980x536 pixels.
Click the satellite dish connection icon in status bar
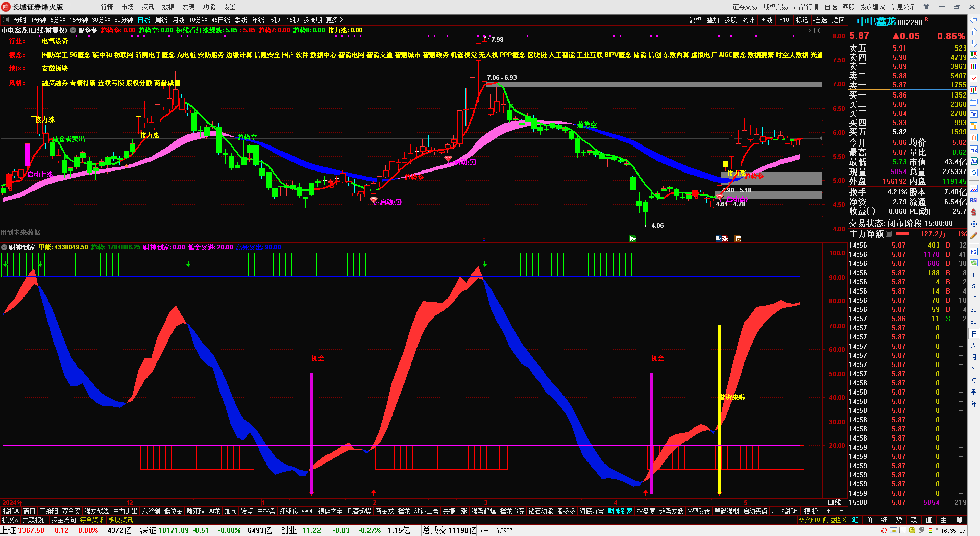coord(921,530)
